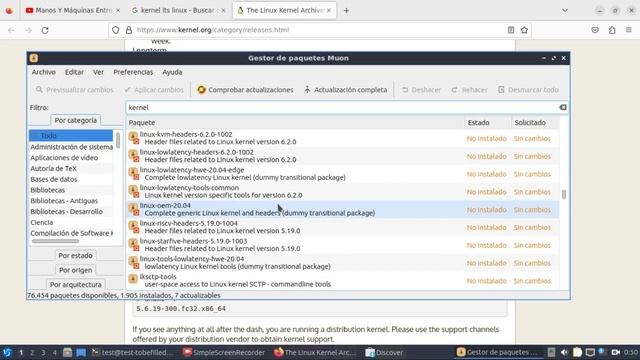
Task: Clear the kernel search field with its icon
Action: coord(563,107)
